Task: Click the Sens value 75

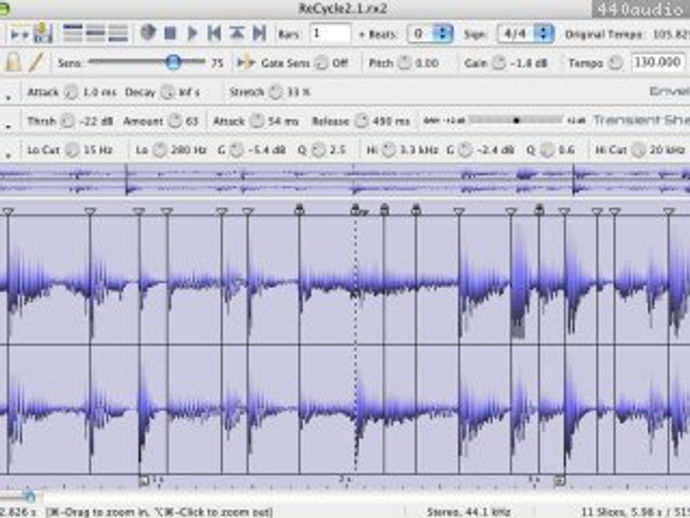Action: coord(217,63)
